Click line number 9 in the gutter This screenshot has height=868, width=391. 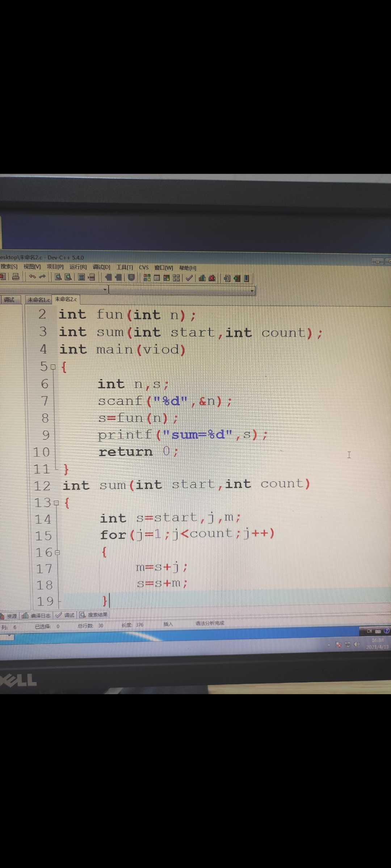[x=46, y=435]
